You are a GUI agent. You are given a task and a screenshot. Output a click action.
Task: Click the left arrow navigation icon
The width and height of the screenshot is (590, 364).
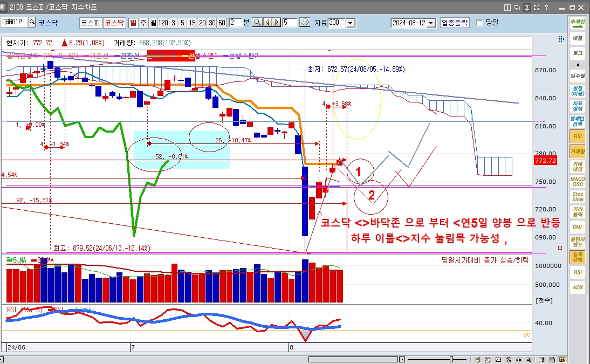tap(267, 23)
